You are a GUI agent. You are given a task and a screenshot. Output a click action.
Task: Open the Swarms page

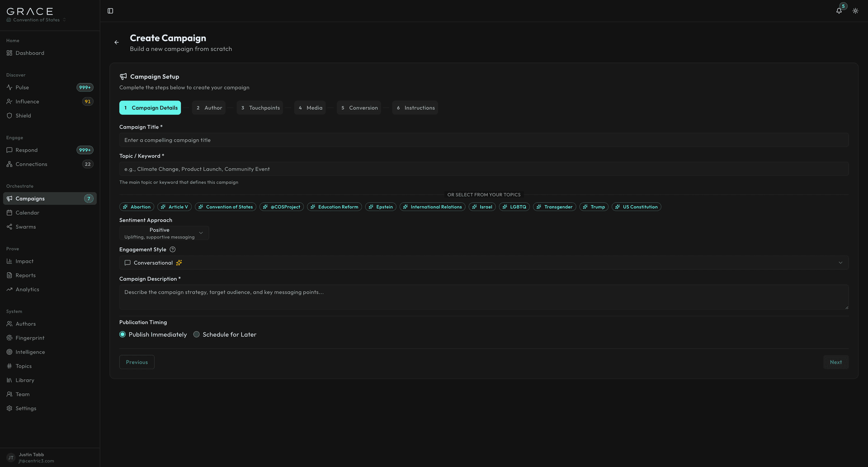pos(25,227)
